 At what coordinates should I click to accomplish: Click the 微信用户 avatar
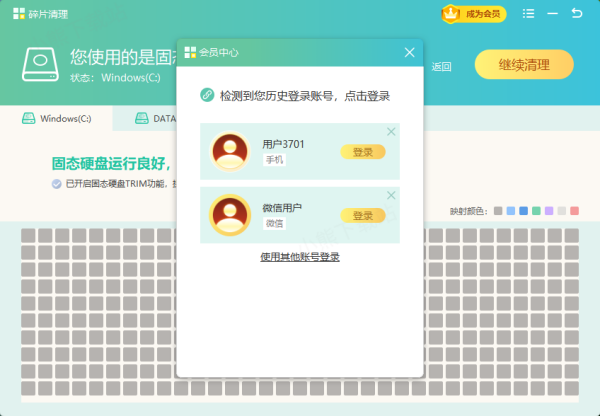230,215
